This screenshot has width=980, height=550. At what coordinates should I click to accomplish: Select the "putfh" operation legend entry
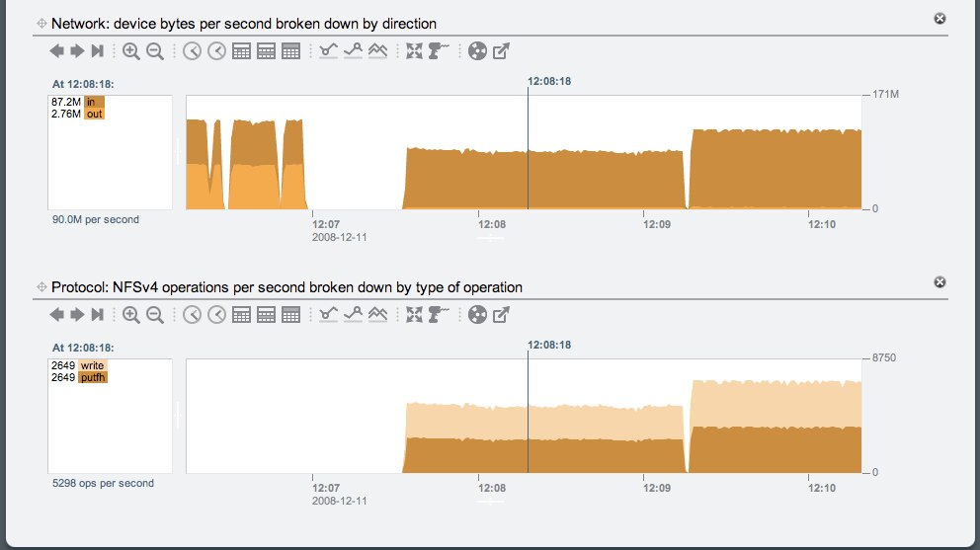tap(93, 377)
